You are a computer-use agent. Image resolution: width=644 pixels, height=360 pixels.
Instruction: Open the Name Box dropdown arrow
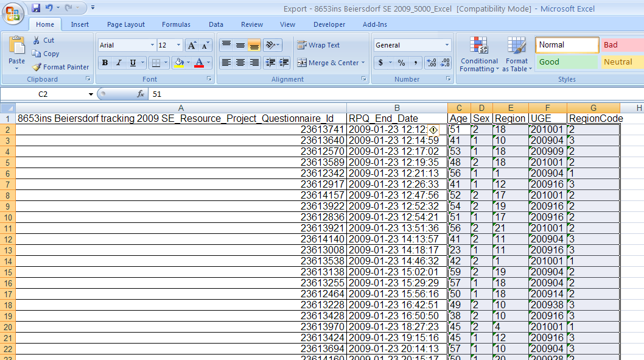click(x=91, y=94)
